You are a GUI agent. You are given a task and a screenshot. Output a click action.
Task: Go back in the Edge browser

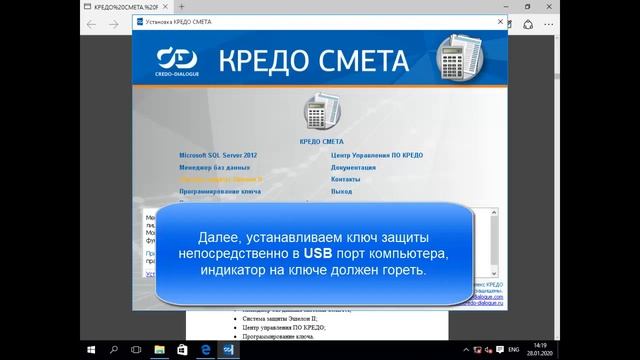click(x=91, y=24)
